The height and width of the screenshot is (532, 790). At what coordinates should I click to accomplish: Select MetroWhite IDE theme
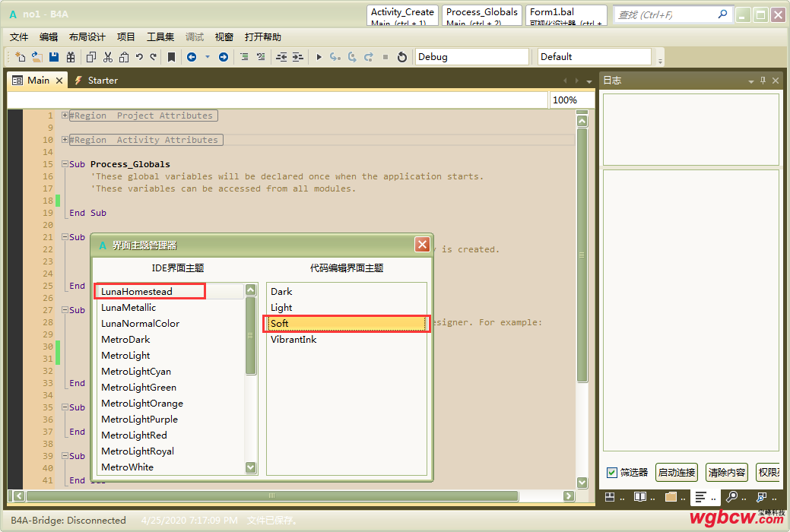point(170,467)
